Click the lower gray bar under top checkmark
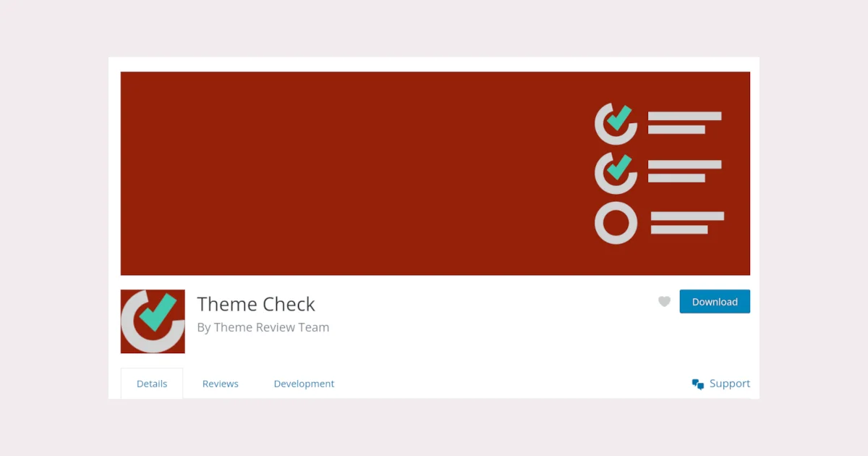Viewport: 868px width, 456px height. coord(676,130)
